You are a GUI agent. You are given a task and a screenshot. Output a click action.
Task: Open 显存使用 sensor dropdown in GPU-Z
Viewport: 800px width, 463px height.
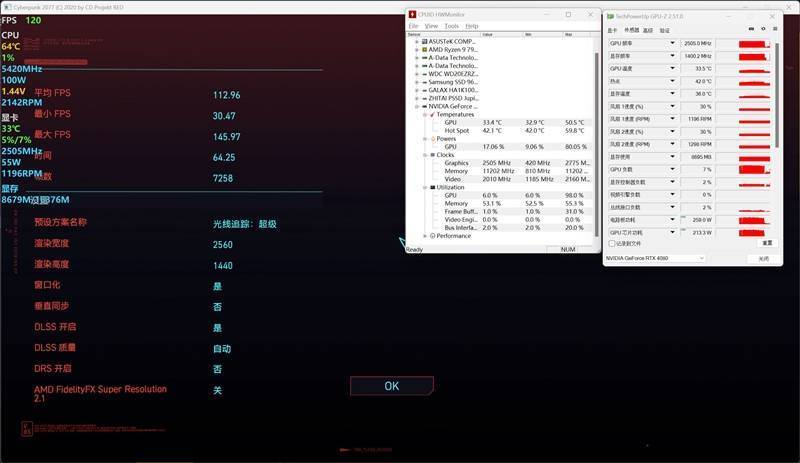pos(672,157)
